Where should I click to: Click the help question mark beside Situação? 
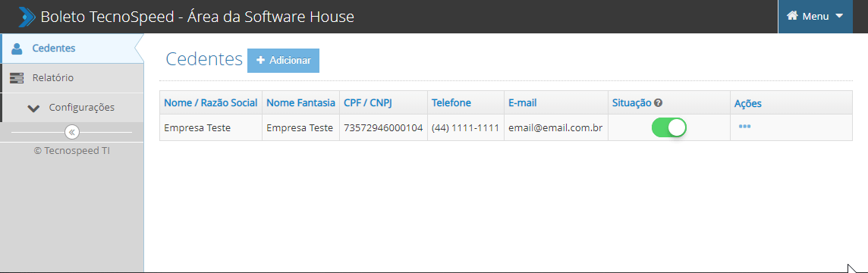(x=658, y=102)
